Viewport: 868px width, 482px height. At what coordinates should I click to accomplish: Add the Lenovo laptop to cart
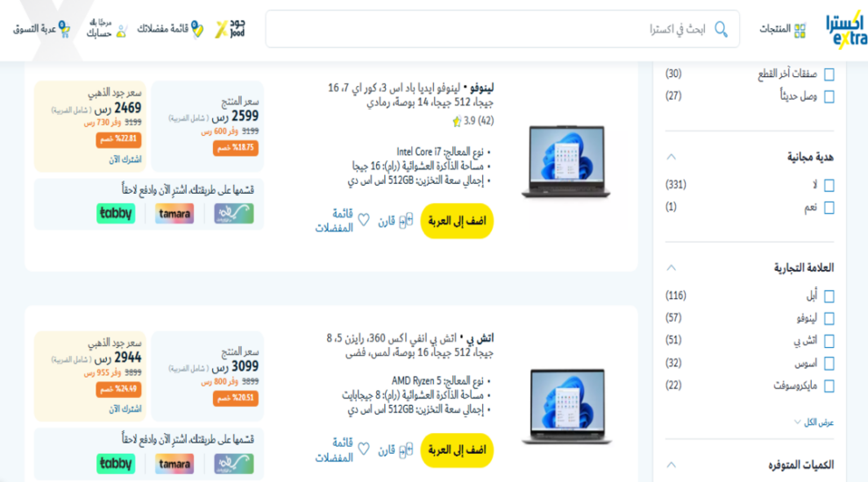pos(457,222)
